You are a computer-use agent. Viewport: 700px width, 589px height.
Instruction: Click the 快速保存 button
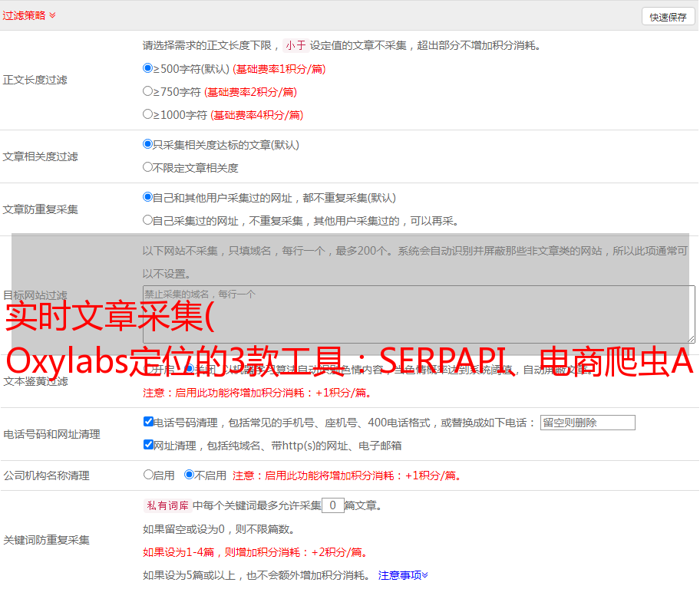coord(668,17)
